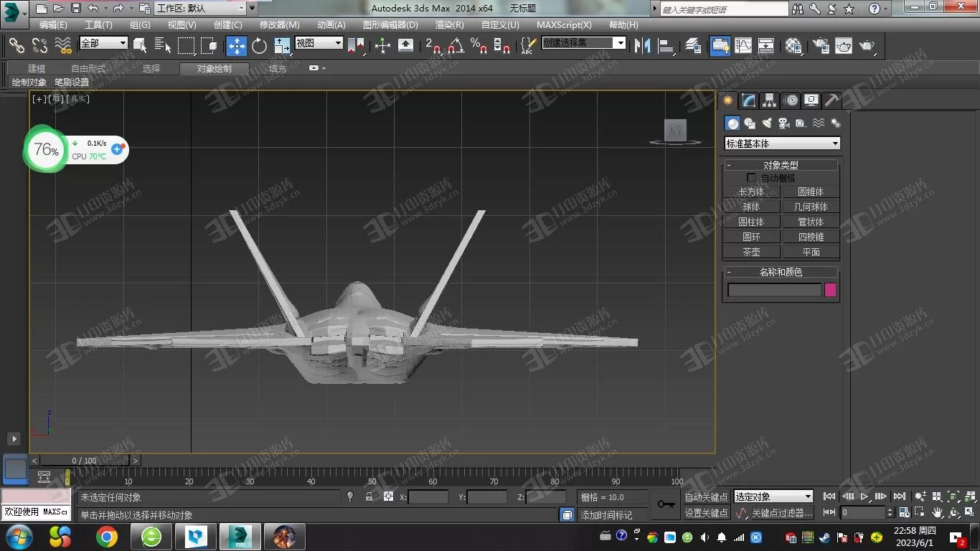The width and height of the screenshot is (980, 551).
Task: Open the Layer Manager icon
Action: click(693, 46)
